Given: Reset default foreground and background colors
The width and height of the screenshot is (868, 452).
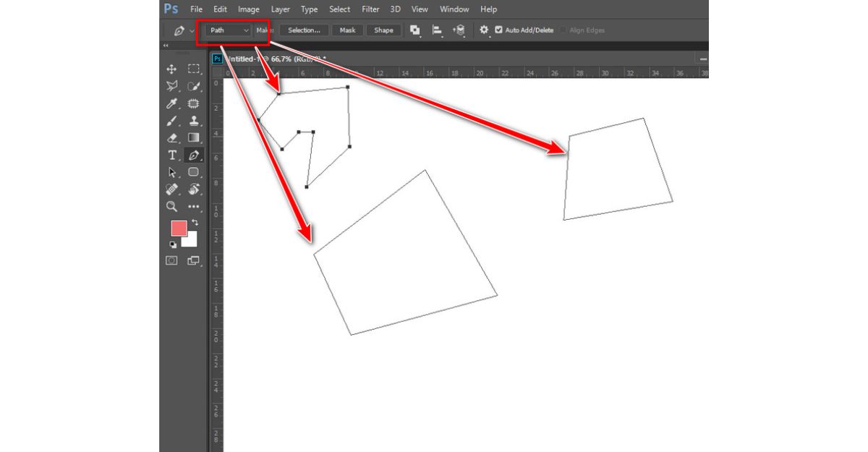Looking at the screenshot, I should tap(173, 244).
